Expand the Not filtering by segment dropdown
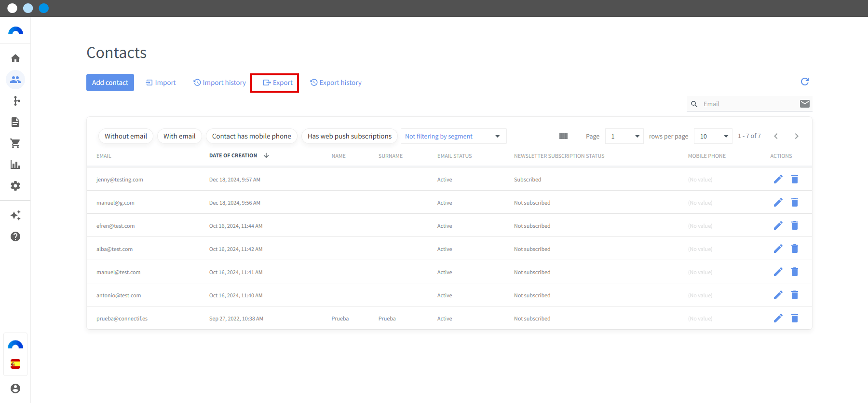Screen dimensions: 868x403 pyautogui.click(x=453, y=136)
